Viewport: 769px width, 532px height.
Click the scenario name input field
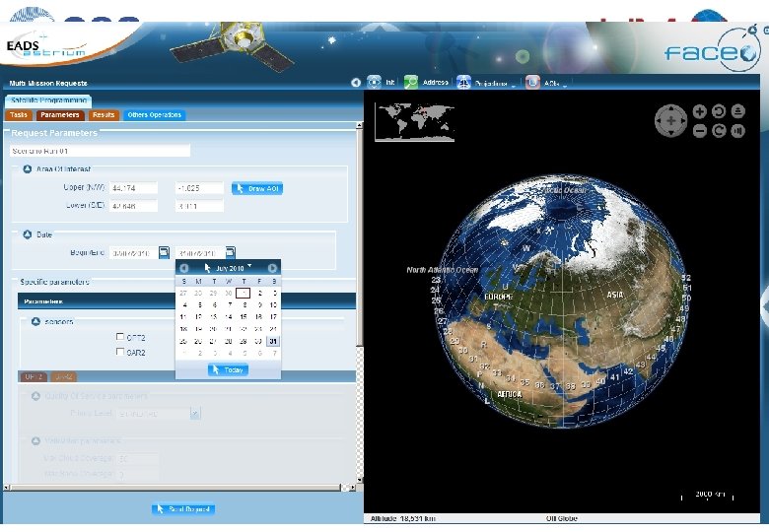coord(100,151)
